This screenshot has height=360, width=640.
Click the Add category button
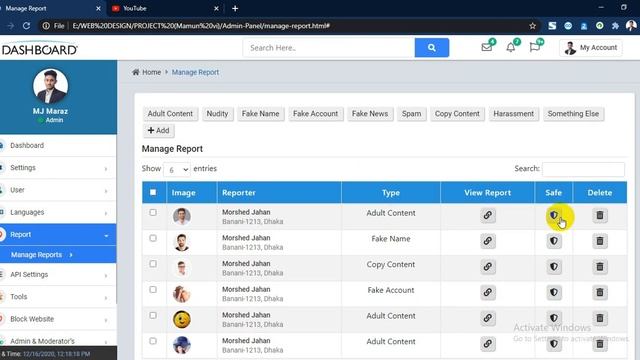tap(158, 131)
